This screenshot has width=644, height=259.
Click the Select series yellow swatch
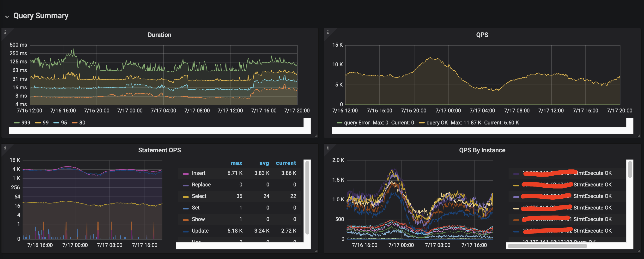186,197
